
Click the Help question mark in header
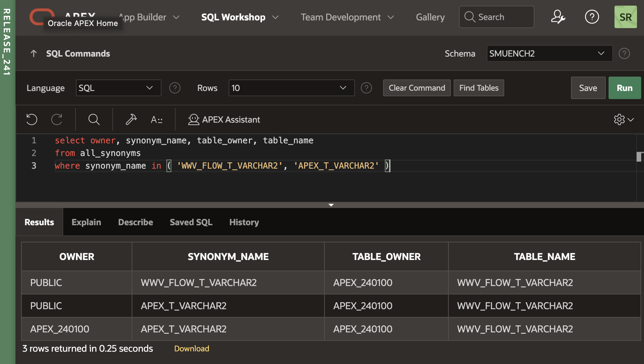point(592,17)
